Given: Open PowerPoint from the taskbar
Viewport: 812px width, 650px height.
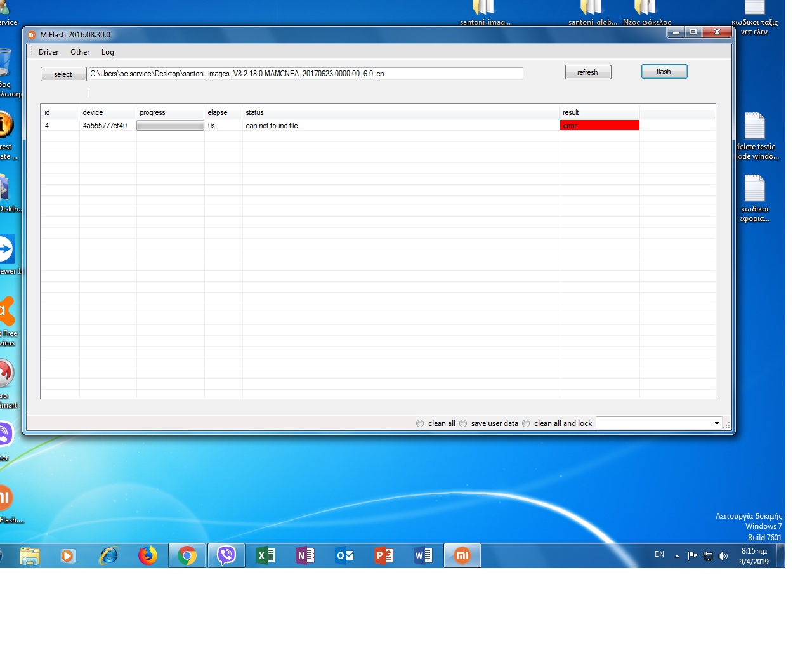Looking at the screenshot, I should [x=384, y=556].
